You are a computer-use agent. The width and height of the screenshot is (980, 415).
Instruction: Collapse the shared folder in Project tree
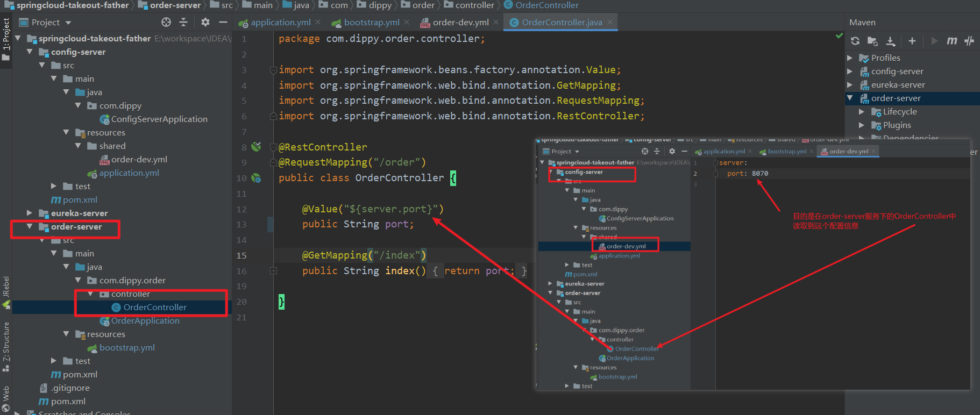pyautogui.click(x=78, y=146)
